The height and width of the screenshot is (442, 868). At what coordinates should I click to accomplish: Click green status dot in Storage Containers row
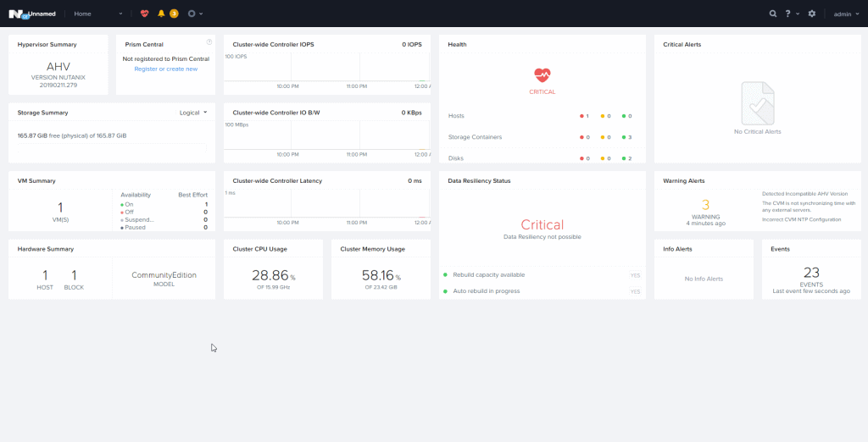624,137
